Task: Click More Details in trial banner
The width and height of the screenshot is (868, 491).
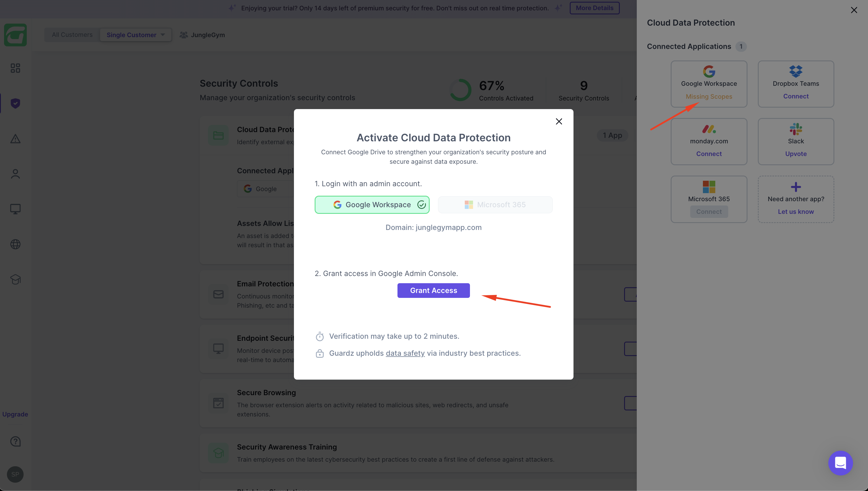Action: click(x=594, y=8)
